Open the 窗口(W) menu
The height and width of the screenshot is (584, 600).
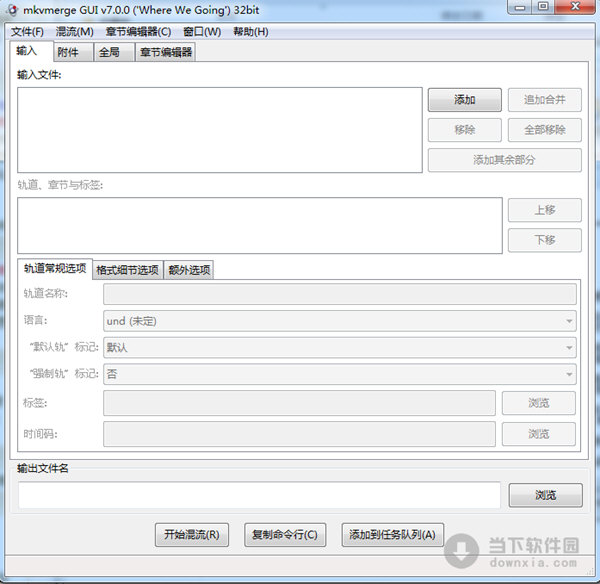coord(202,31)
